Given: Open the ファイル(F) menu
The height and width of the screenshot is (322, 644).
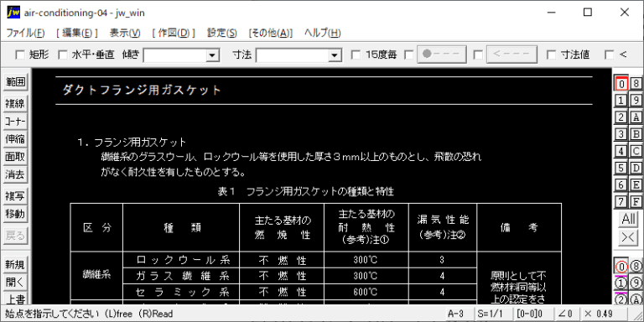Looking at the screenshot, I should 25,33.
